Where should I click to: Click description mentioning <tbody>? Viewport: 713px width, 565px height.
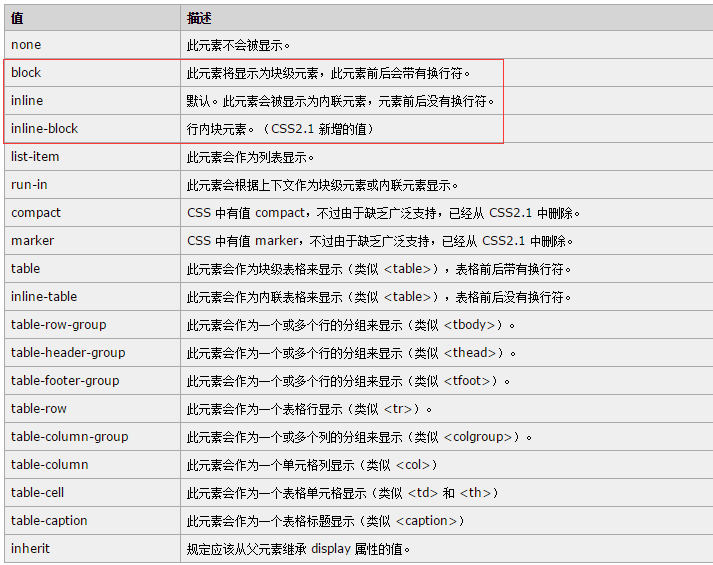(x=351, y=325)
